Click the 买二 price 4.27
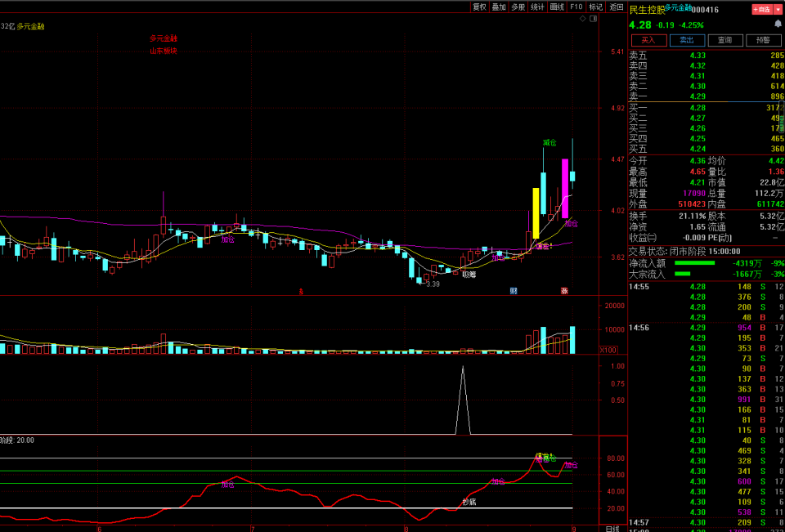Viewport: 785px width, 532px height. [698, 118]
